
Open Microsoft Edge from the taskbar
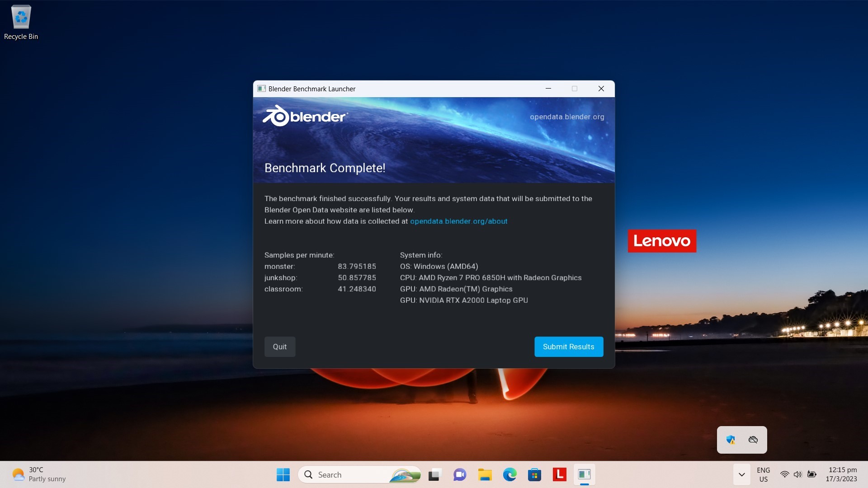(510, 474)
